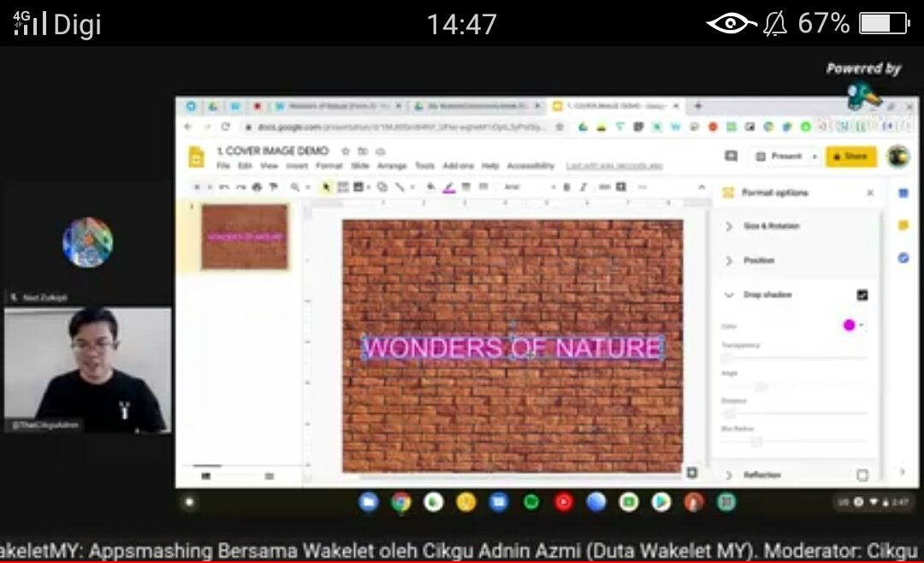
Task: Select the Line tool icon
Action: pyautogui.click(x=400, y=187)
